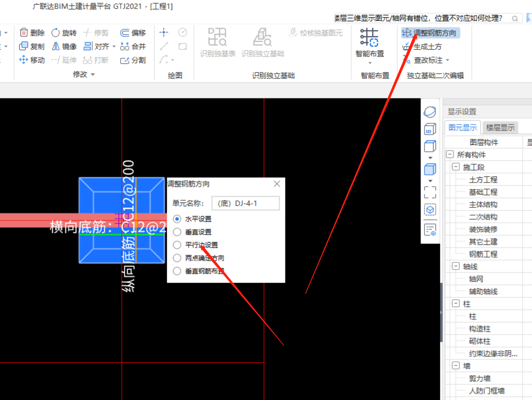
Task: Click the search magnifier icon
Action: 515,19
